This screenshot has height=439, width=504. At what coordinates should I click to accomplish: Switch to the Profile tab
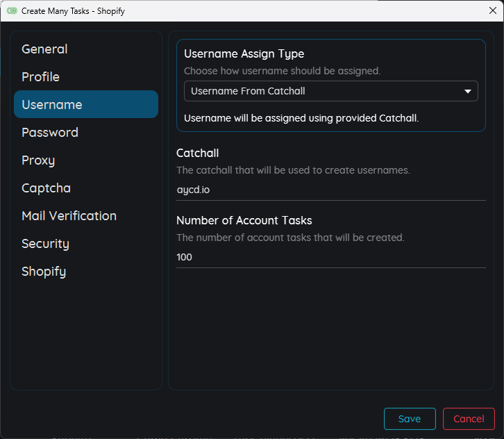point(40,77)
